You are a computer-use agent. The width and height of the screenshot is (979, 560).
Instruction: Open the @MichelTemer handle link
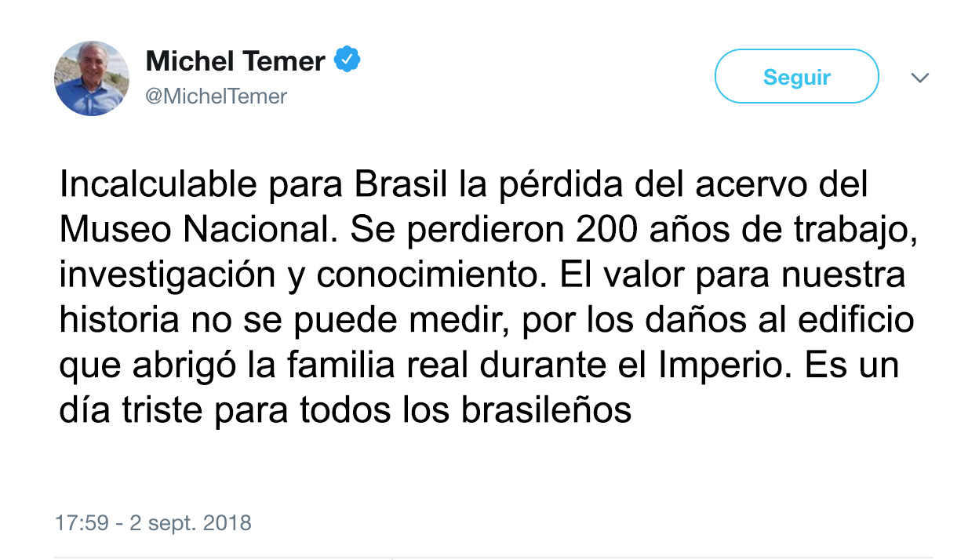pos(217,96)
